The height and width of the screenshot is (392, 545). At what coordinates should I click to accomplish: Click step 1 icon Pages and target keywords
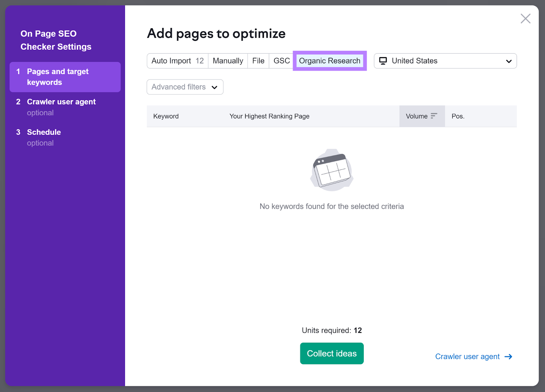[18, 71]
